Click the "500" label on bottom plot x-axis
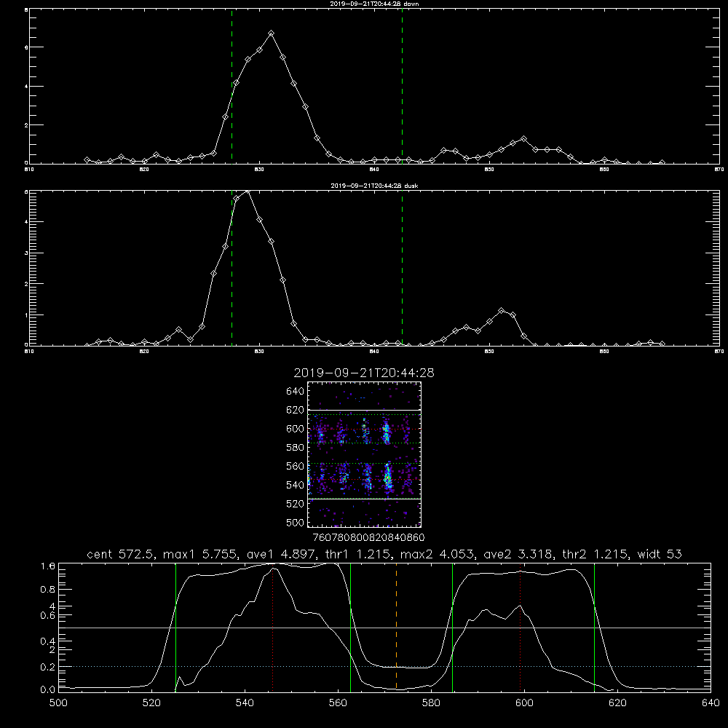This screenshot has width=728, height=728. [58, 703]
